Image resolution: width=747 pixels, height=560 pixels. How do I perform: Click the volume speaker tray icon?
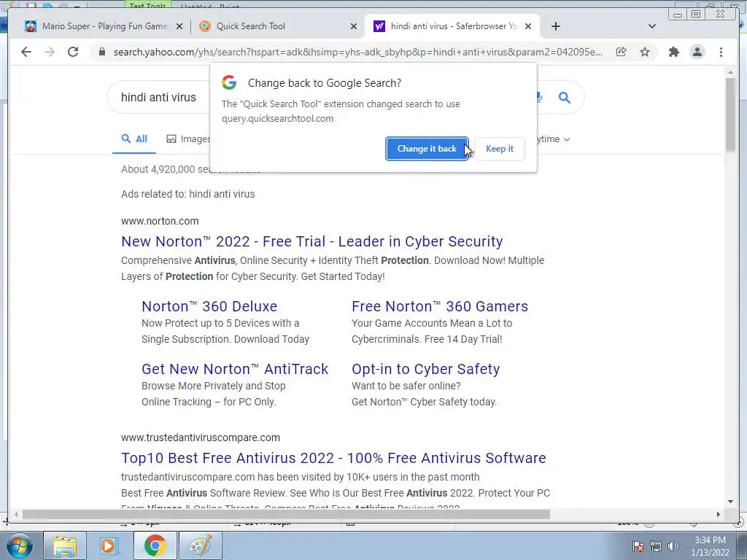[x=673, y=546]
